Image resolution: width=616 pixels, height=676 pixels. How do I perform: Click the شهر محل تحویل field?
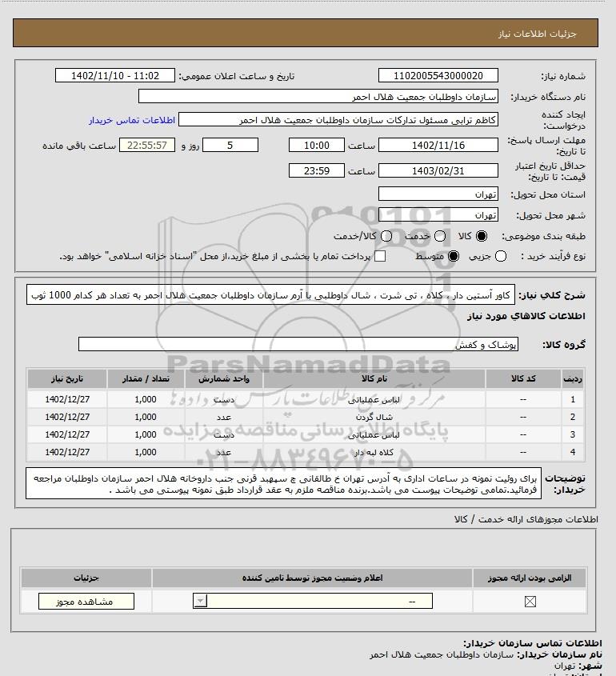[438, 214]
